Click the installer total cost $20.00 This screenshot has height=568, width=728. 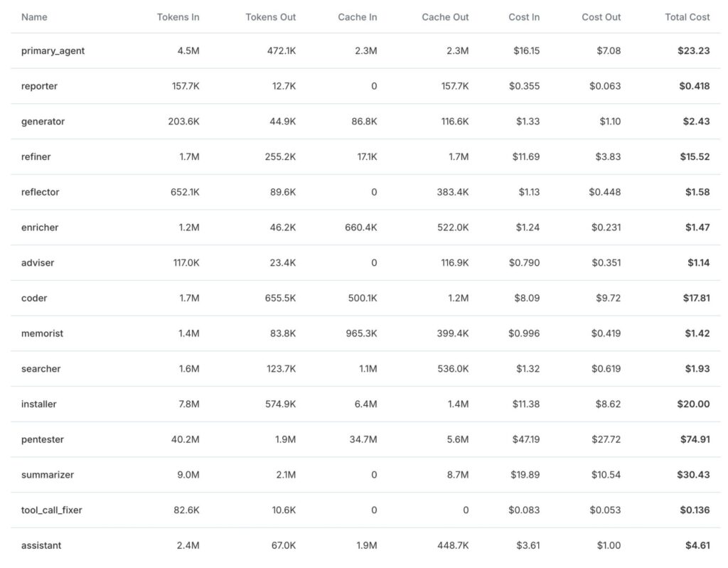click(693, 404)
